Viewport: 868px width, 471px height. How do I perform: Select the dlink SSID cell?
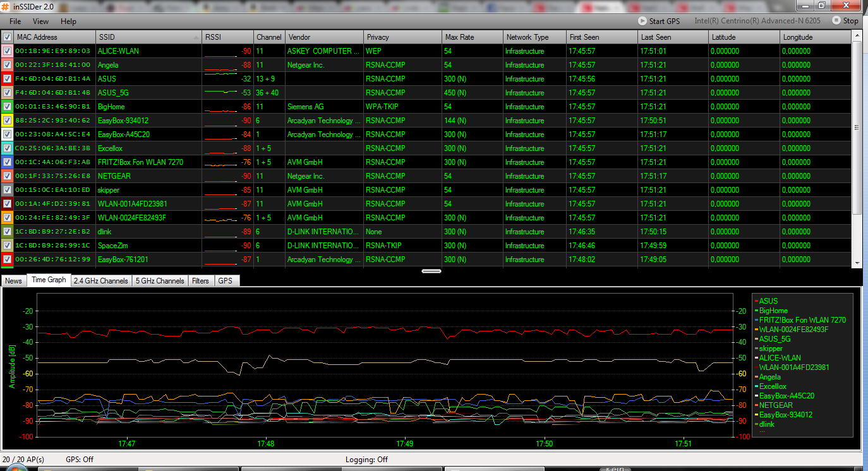[148, 232]
